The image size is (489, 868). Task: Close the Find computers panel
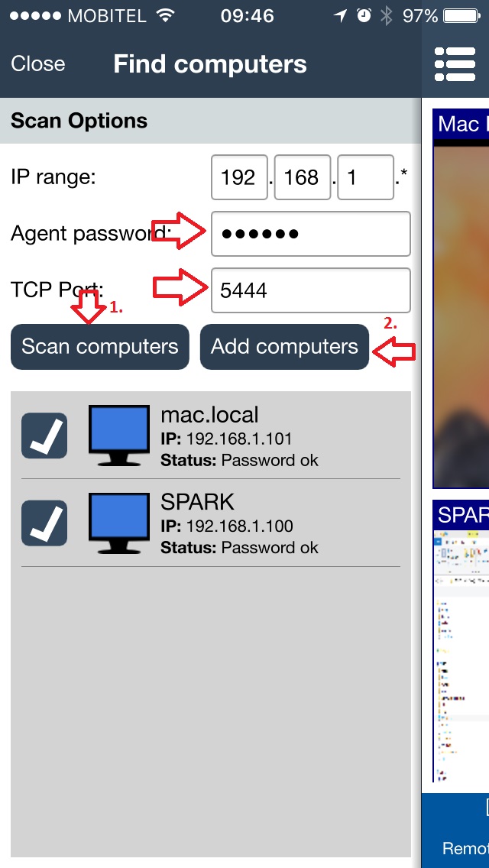tap(37, 63)
